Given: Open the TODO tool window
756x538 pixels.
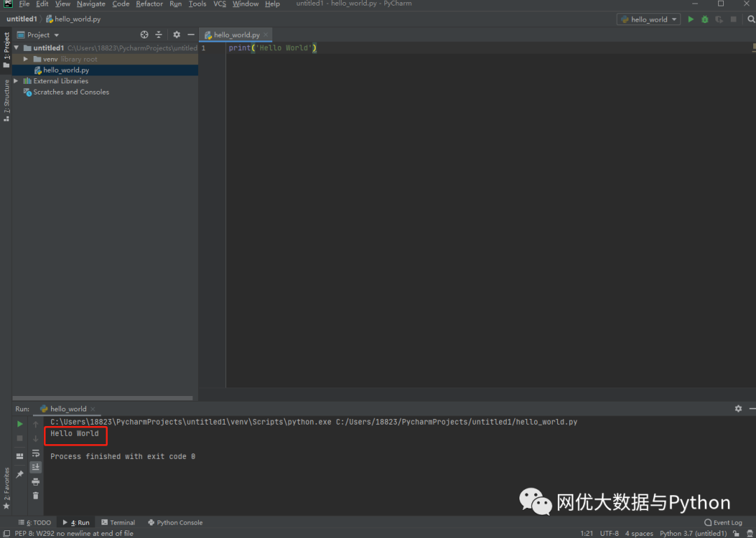Looking at the screenshot, I should 35,523.
